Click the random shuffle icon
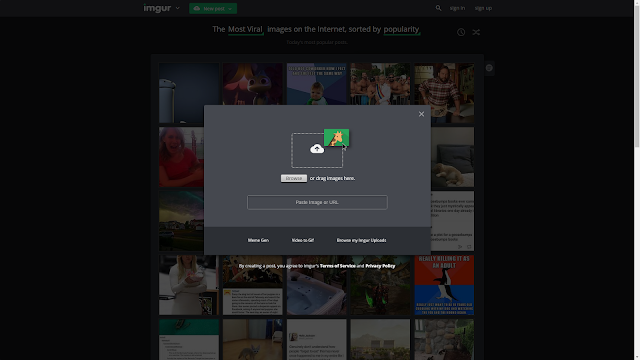The height and width of the screenshot is (360, 640). 476,32
